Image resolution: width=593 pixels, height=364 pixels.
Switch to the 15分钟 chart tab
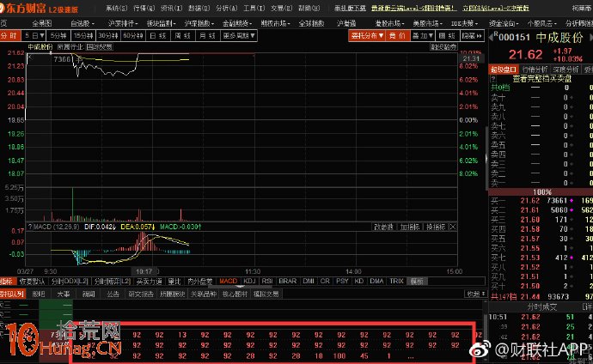tap(83, 35)
